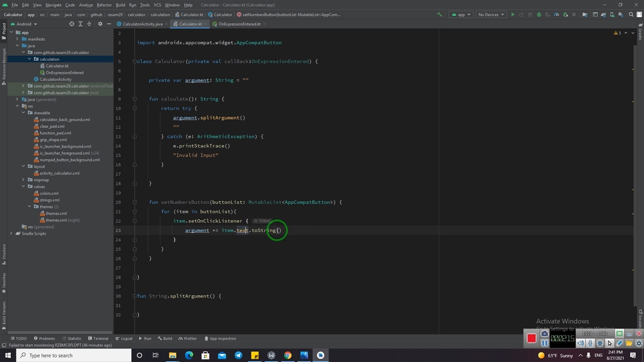Toggle speaker audio in the screen recorder

pyautogui.click(x=581, y=343)
